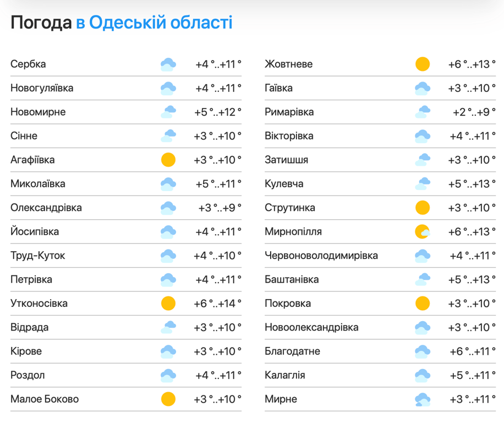Viewport: 504px width, 423px height.
Task: Open the Баштанівка forecast link
Action: 292,280
